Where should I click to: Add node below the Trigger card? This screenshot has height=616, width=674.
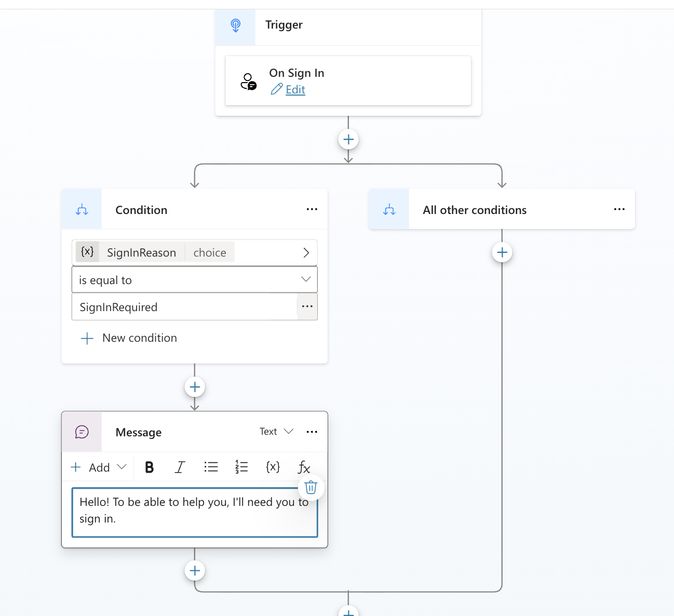(348, 139)
